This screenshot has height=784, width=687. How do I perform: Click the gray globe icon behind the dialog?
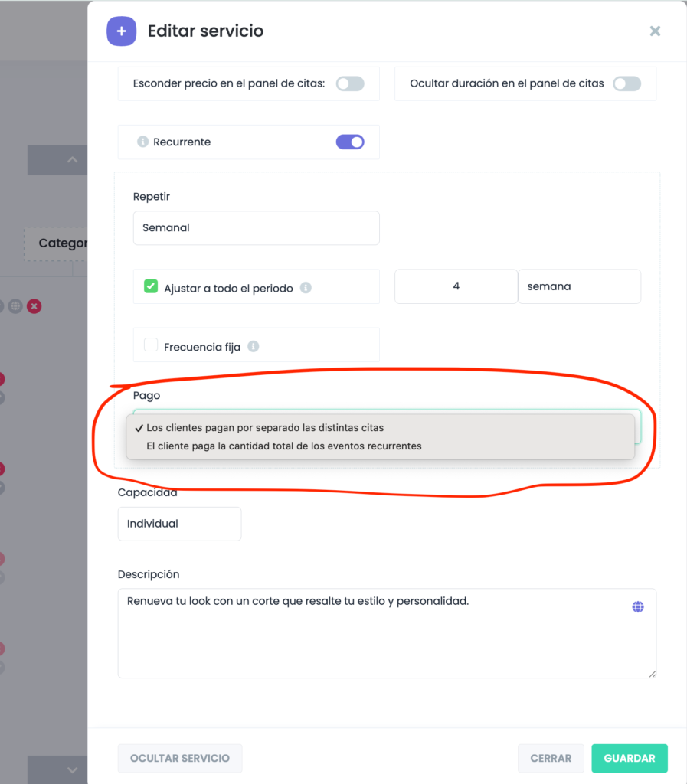pos(16,306)
